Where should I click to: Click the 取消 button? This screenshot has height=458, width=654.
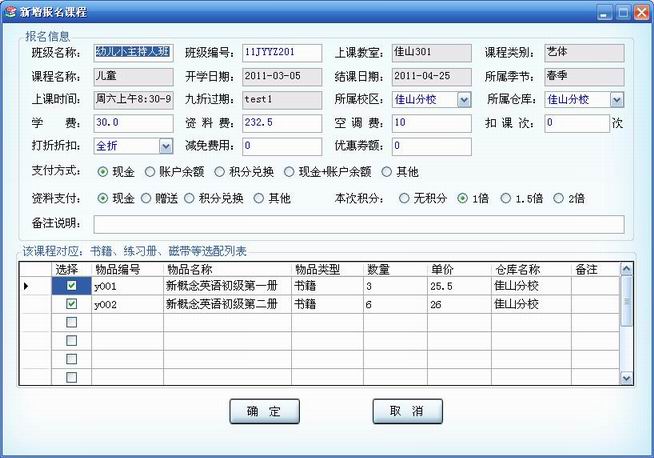[407, 411]
